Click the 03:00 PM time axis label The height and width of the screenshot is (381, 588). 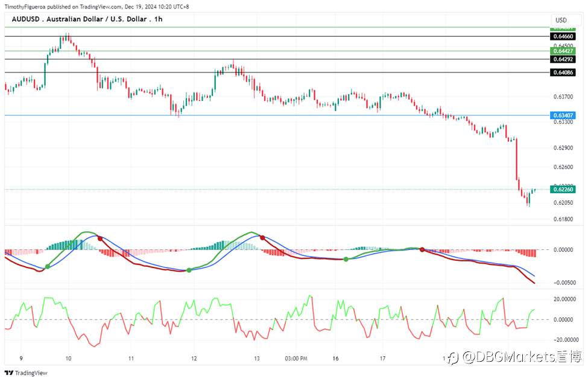[x=296, y=359]
